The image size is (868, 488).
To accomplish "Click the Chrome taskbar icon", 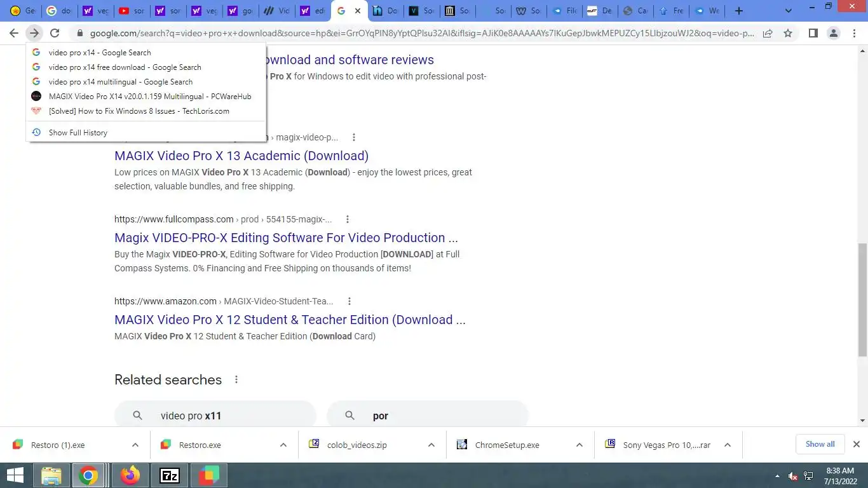I will (x=88, y=475).
